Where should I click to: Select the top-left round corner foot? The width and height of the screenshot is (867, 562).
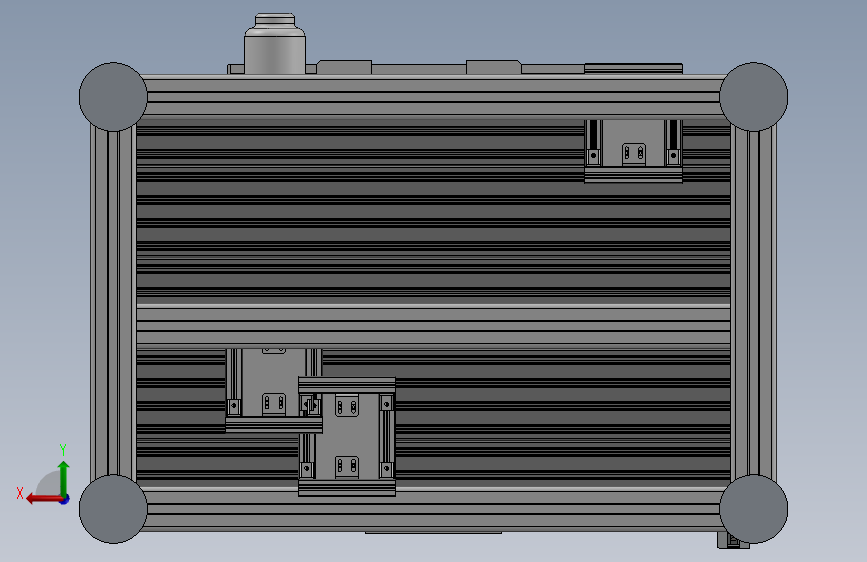(x=113, y=97)
